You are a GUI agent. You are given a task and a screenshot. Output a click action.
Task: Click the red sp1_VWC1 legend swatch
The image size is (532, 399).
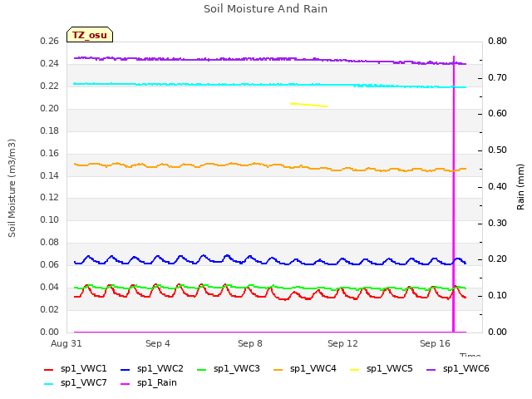click(x=49, y=369)
